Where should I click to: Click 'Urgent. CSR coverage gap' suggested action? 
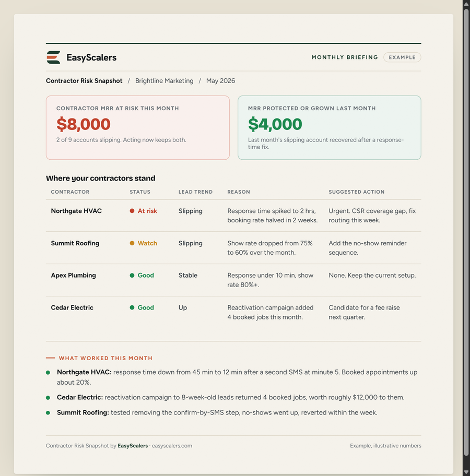point(372,216)
